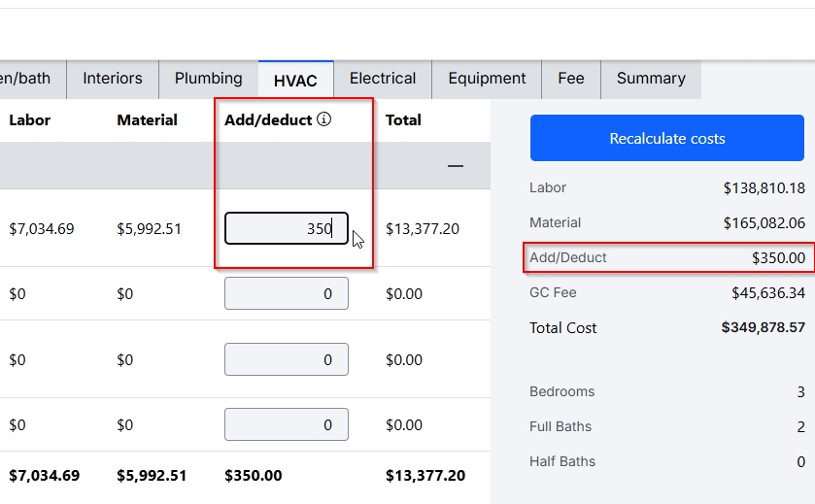Open the partially visible Kitchen/bath tab
This screenshot has height=504, width=815.
[x=27, y=79]
